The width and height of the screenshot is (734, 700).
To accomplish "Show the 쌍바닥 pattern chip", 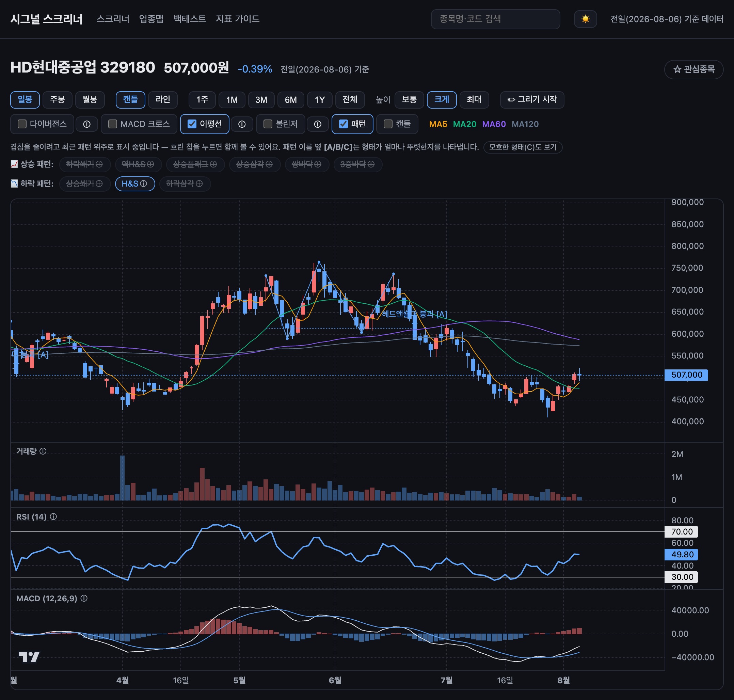I will [307, 164].
